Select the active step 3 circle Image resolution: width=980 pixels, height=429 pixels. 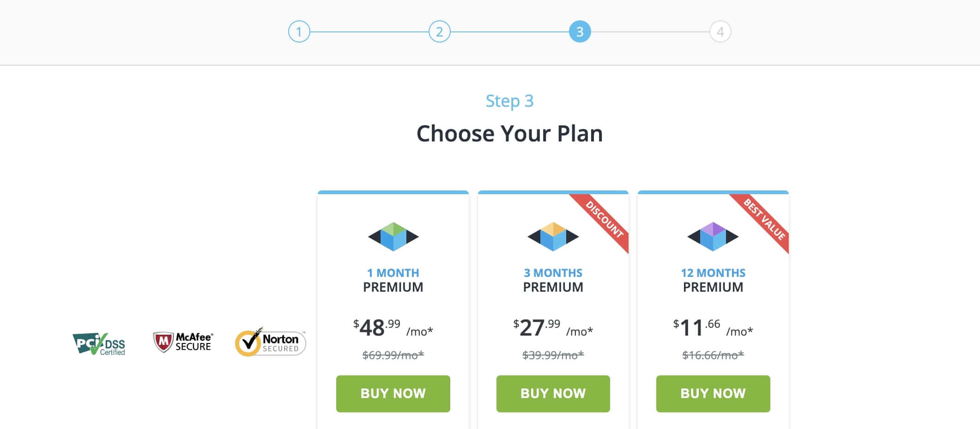580,32
